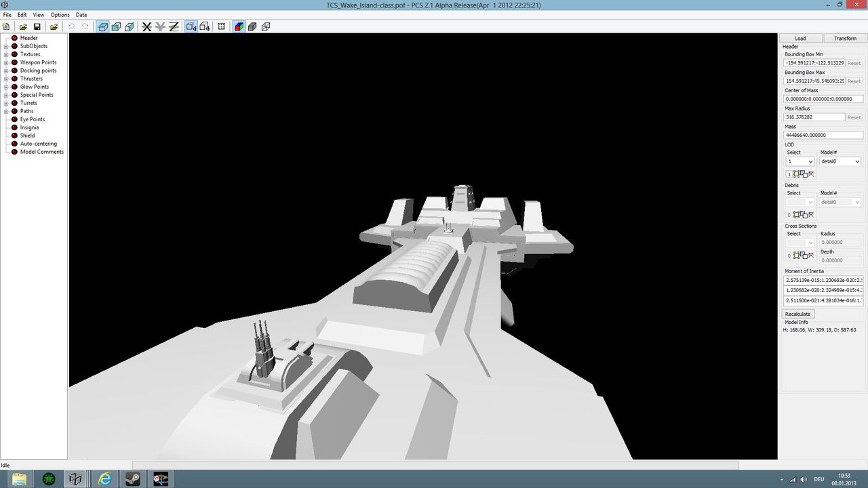Image resolution: width=868 pixels, height=488 pixels.
Task: Expand the Turrets tree node
Action: 6,103
